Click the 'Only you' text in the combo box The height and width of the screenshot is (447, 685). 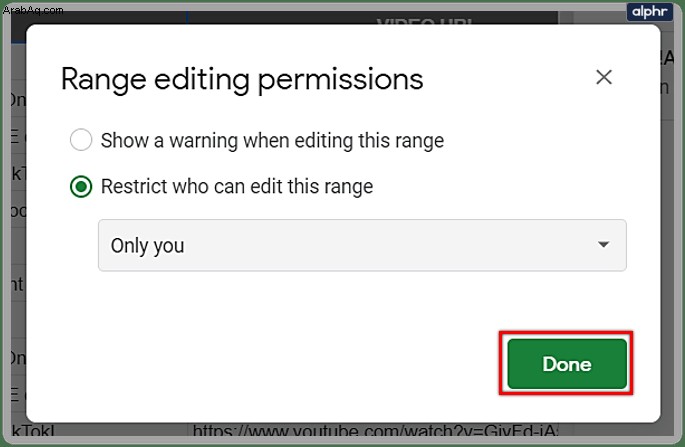point(147,246)
